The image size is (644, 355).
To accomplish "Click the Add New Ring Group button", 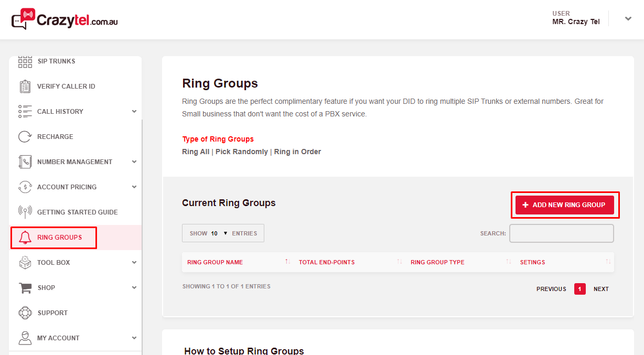I will (564, 205).
